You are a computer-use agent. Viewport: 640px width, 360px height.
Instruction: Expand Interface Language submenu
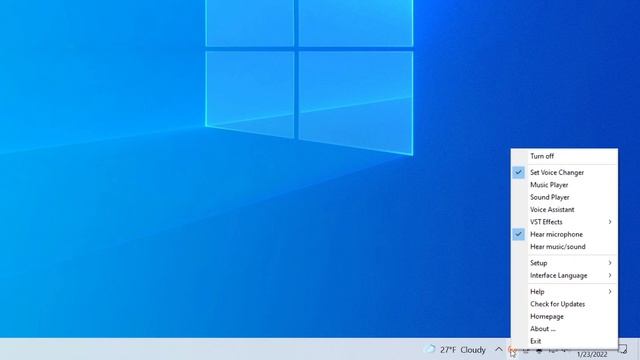point(564,276)
